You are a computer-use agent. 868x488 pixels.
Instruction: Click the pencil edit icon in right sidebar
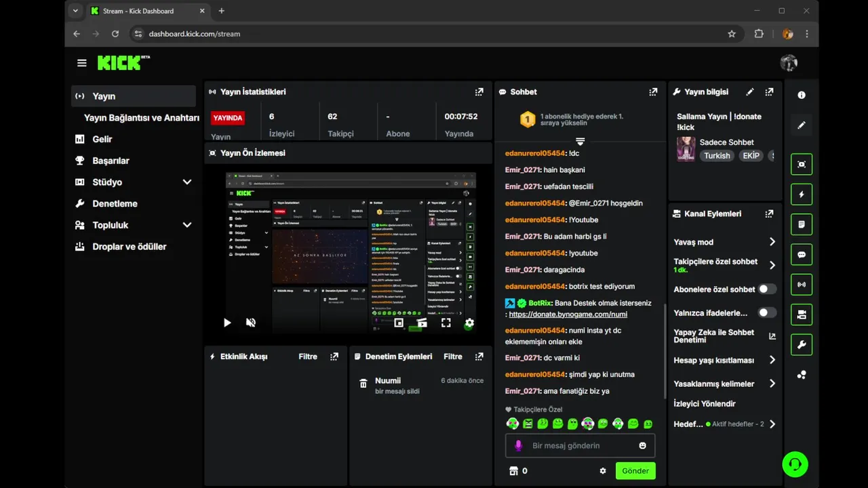802,125
